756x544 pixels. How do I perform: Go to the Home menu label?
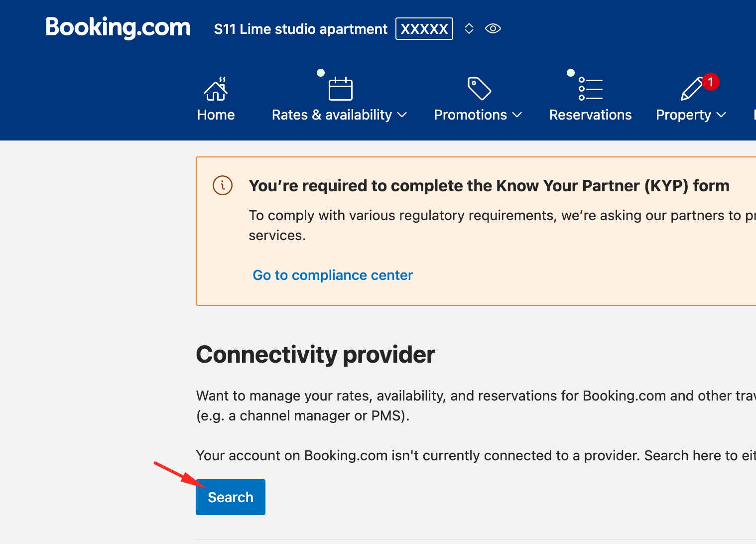216,115
